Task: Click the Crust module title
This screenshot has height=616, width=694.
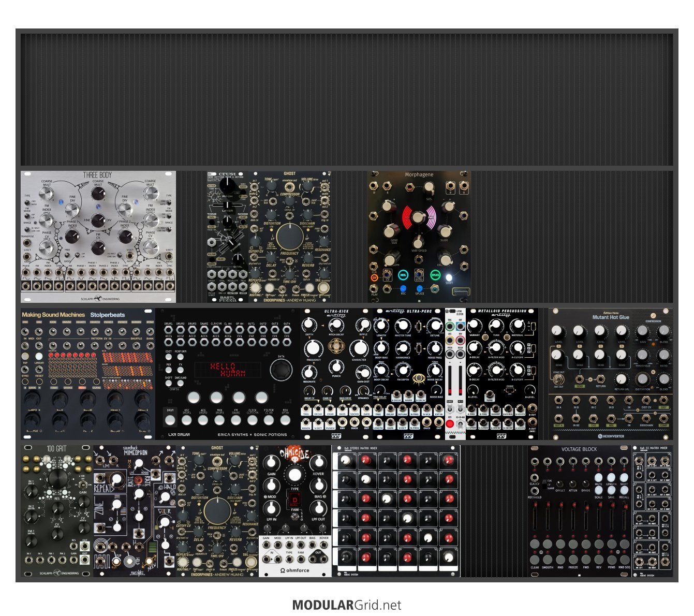Action: (x=227, y=174)
